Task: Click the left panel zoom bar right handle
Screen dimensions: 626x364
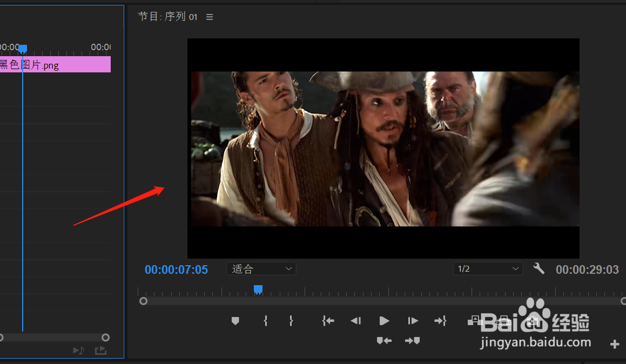Action: point(105,337)
